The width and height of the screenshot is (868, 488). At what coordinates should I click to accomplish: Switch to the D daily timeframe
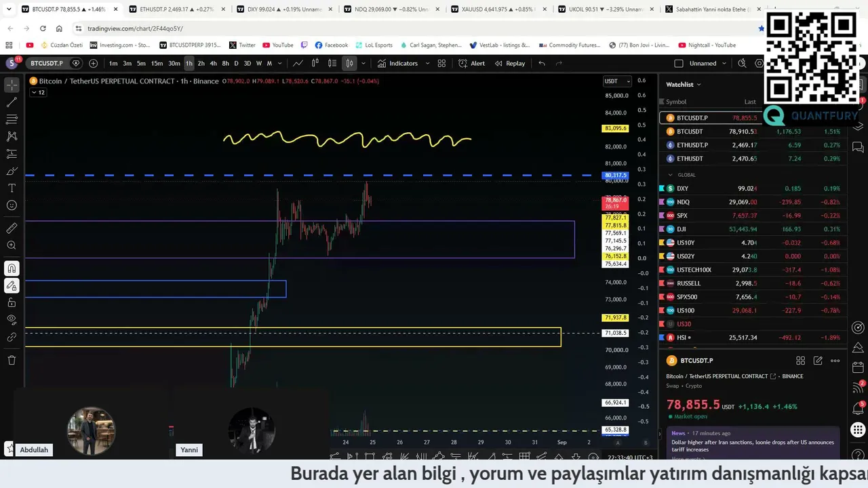pos(236,63)
